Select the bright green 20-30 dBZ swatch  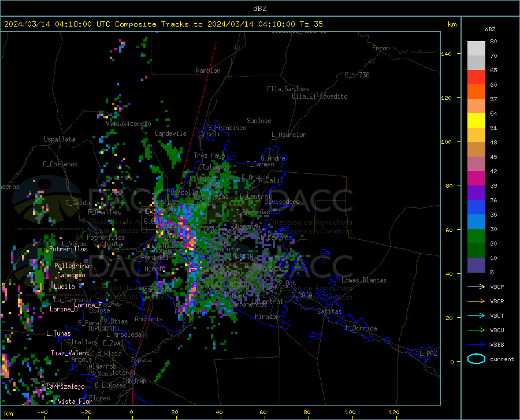click(476, 236)
